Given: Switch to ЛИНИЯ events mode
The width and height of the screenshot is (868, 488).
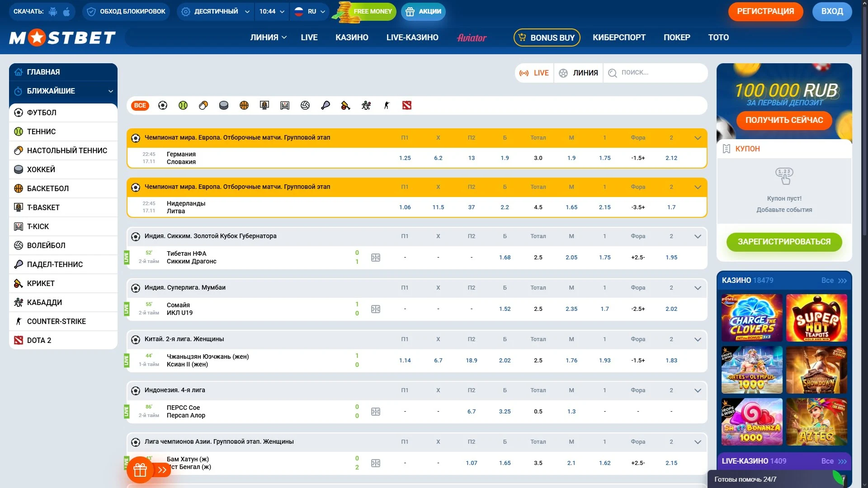Looking at the screenshot, I should [579, 73].
